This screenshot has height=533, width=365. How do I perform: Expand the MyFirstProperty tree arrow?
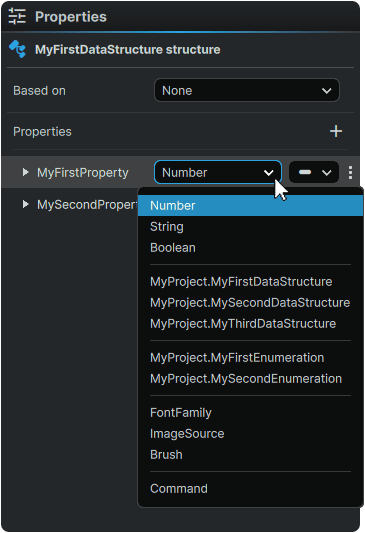(25, 172)
